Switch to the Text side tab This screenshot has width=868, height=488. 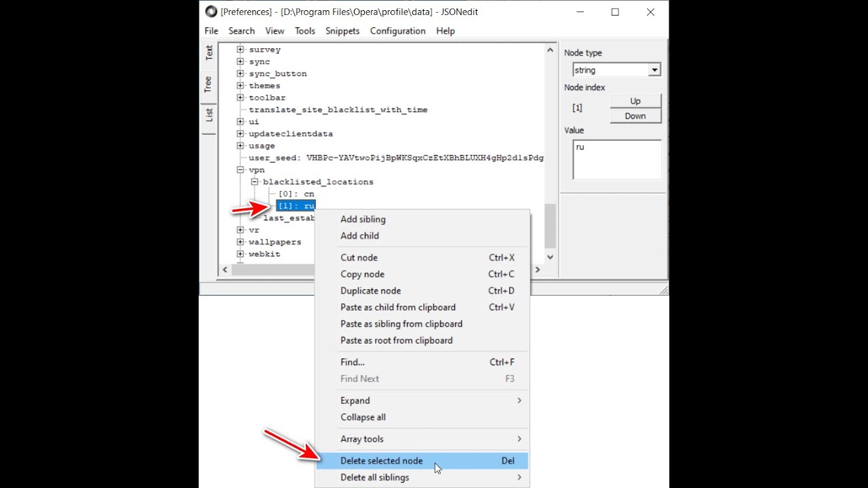tap(209, 53)
